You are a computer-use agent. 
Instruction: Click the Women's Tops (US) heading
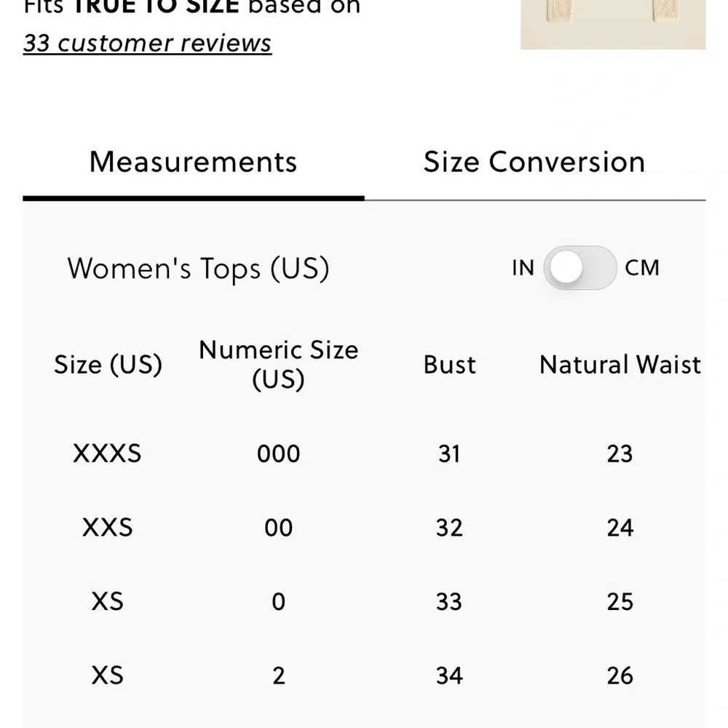tap(198, 268)
